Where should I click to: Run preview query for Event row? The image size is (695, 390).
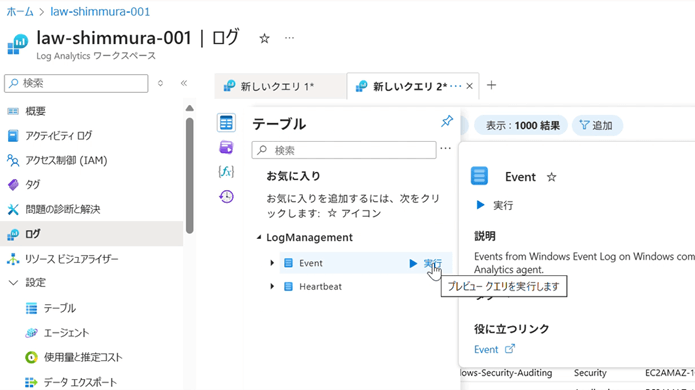[425, 263]
